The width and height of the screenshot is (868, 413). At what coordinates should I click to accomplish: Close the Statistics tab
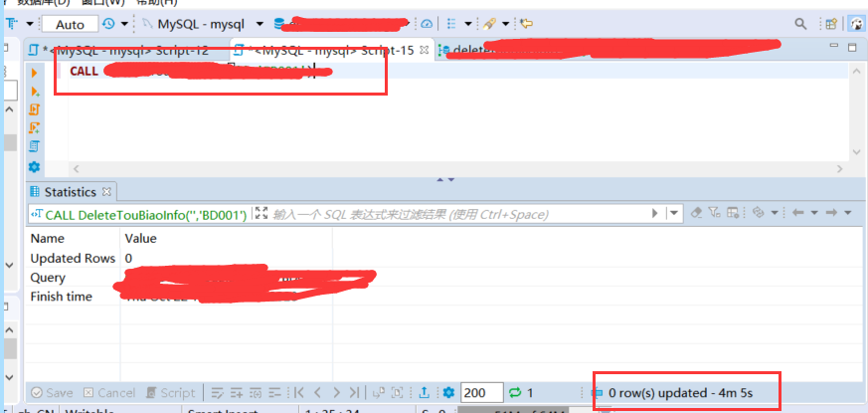pyautogui.click(x=106, y=192)
